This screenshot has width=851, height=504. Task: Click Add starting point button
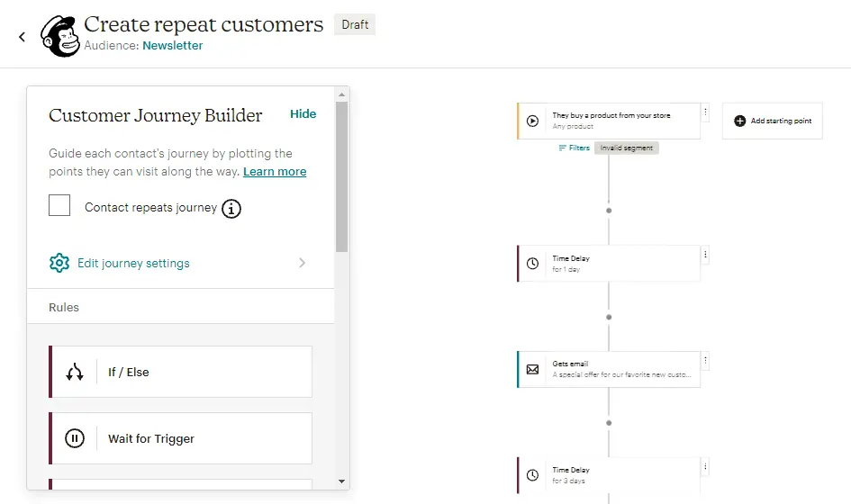773,121
